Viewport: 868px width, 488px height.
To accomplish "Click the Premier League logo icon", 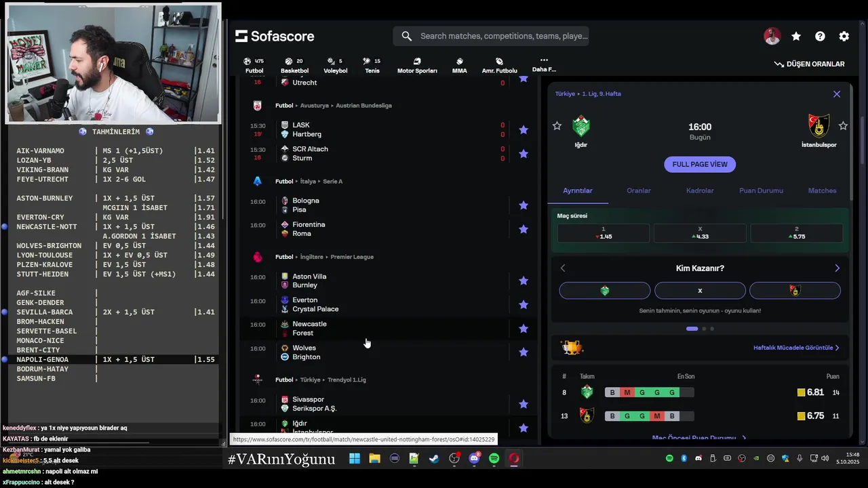I will [257, 257].
